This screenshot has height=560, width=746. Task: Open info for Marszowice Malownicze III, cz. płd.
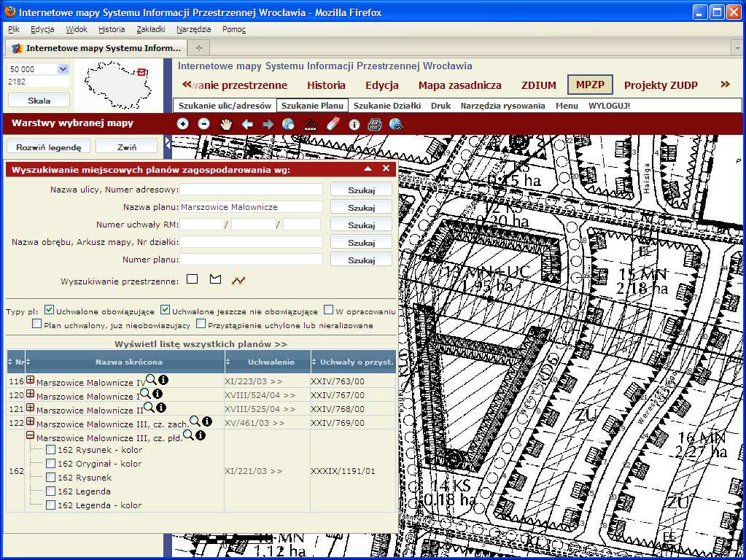pos(201,435)
